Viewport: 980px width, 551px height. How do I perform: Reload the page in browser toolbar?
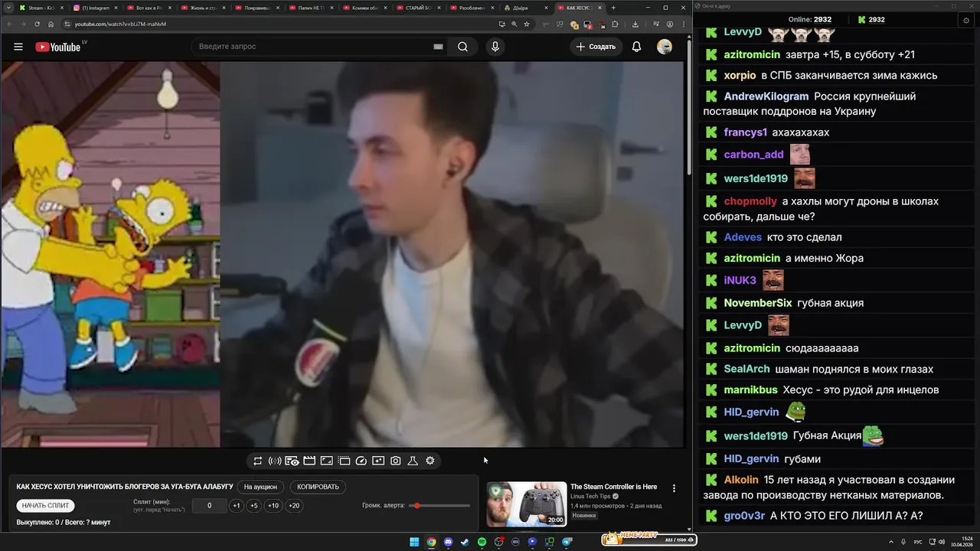click(x=38, y=24)
